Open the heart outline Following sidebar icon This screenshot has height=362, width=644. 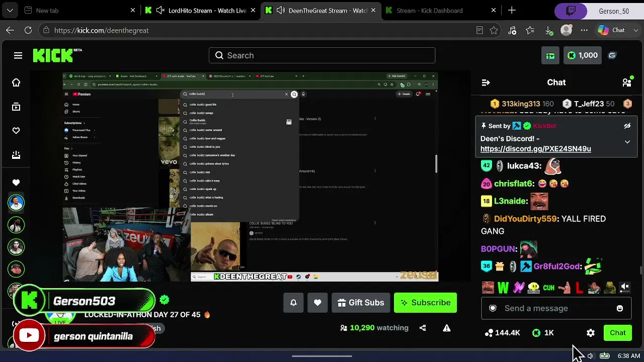[x=16, y=131]
